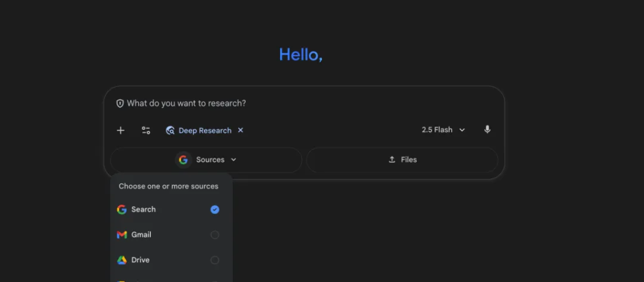Click the Gmail envelope logo icon
This screenshot has width=644, height=282.
coord(121,235)
